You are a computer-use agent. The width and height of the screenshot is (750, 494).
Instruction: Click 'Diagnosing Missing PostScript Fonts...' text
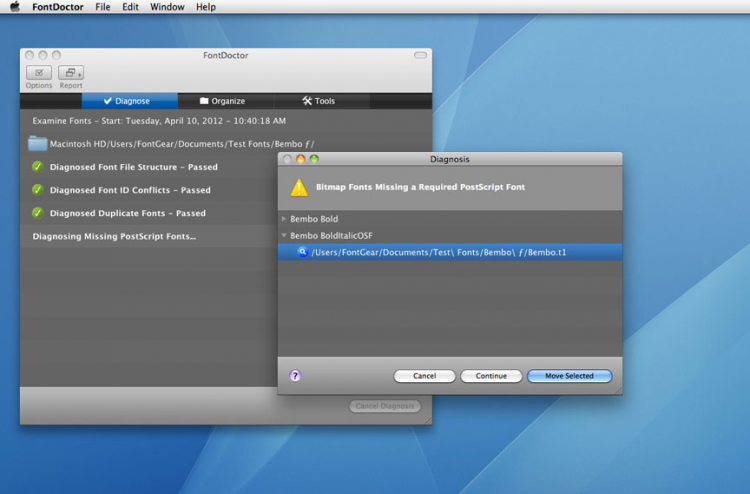tap(114, 236)
